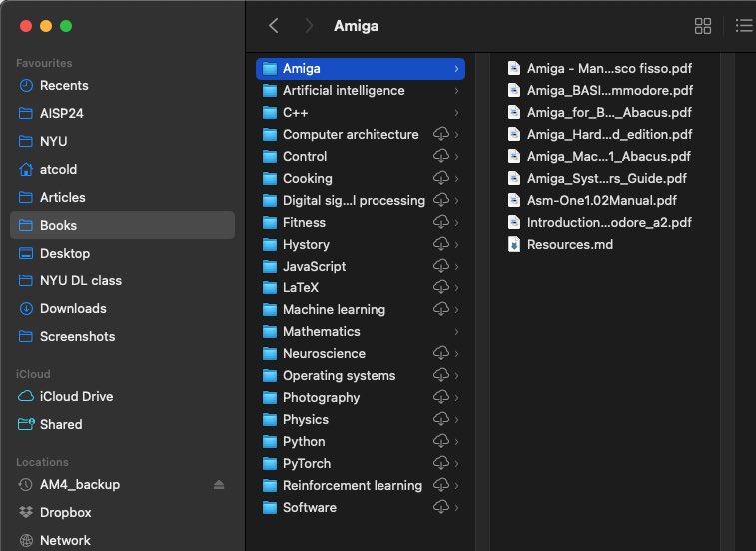Open Screenshots sidebar folder
The width and height of the screenshot is (756, 551).
pyautogui.click(x=122, y=337)
